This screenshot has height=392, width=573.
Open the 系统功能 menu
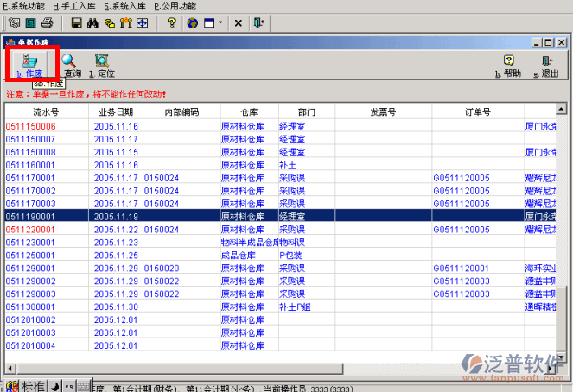point(22,6)
